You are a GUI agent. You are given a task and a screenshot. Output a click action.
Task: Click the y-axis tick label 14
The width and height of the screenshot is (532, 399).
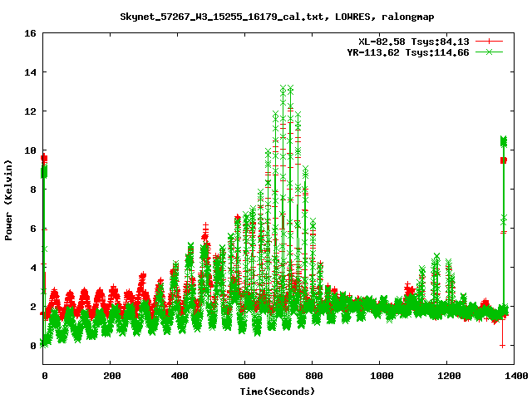pyautogui.click(x=30, y=72)
